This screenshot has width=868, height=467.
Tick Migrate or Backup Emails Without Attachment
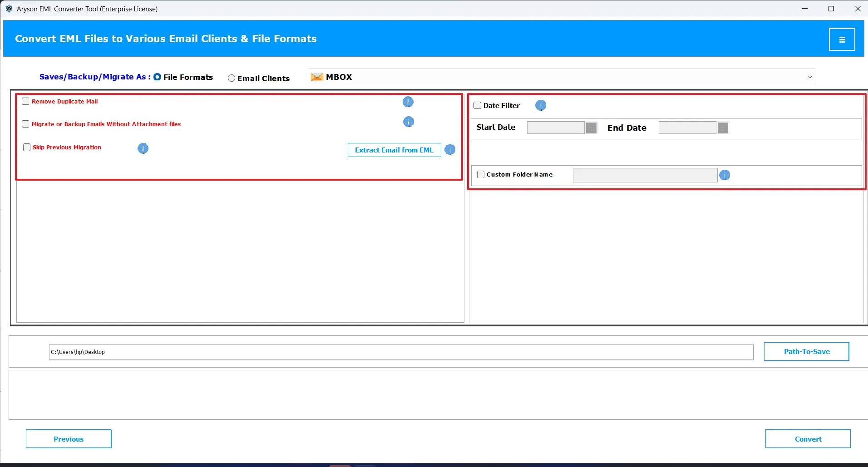pyautogui.click(x=26, y=124)
